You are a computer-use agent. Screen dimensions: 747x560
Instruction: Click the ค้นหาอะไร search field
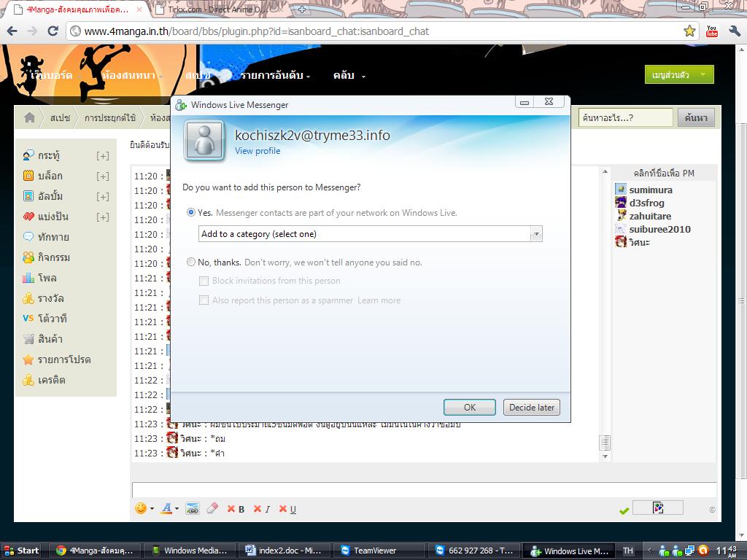click(625, 117)
